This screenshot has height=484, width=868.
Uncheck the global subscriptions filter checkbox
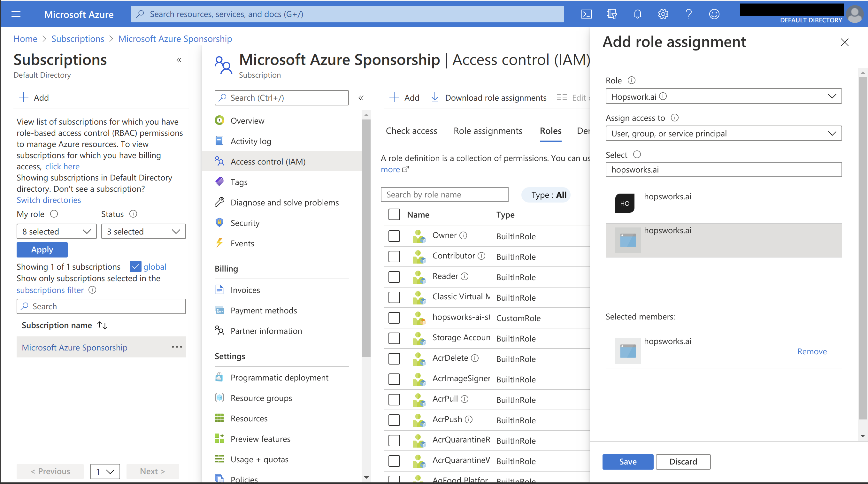pyautogui.click(x=135, y=267)
